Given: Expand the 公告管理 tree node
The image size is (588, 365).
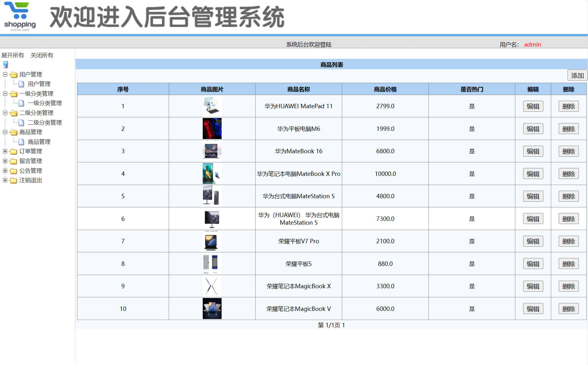Looking at the screenshot, I should tap(5, 171).
